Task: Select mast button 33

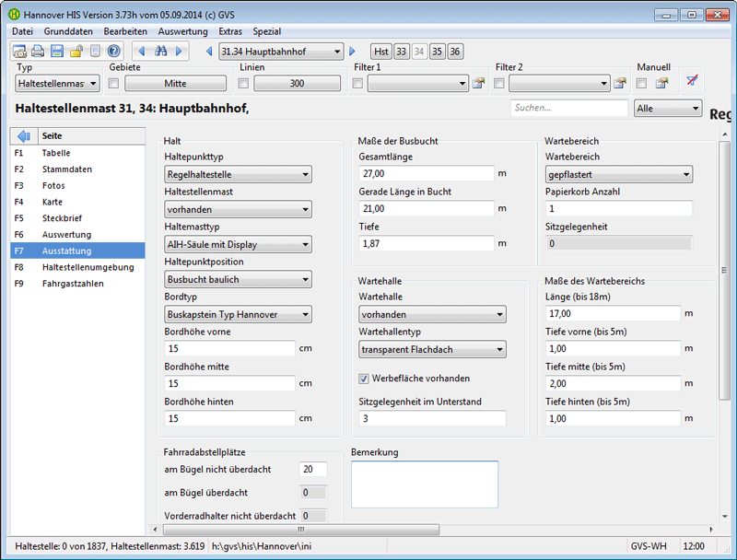Action: (x=401, y=52)
